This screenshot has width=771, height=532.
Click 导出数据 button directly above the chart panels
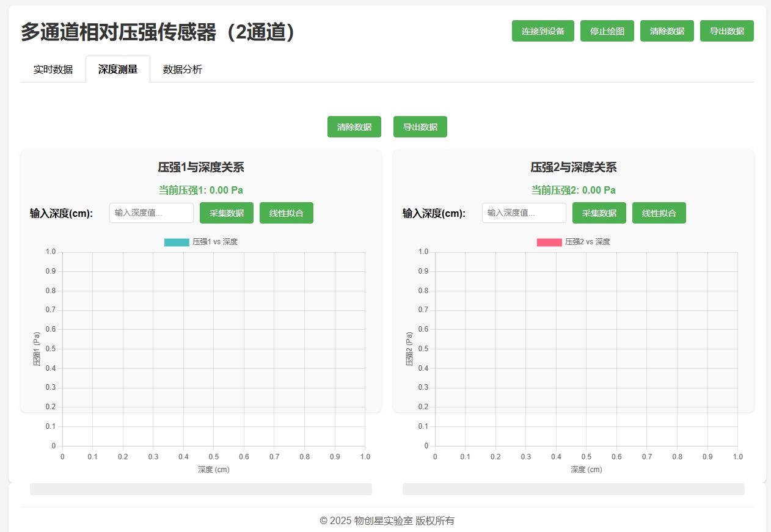[420, 127]
